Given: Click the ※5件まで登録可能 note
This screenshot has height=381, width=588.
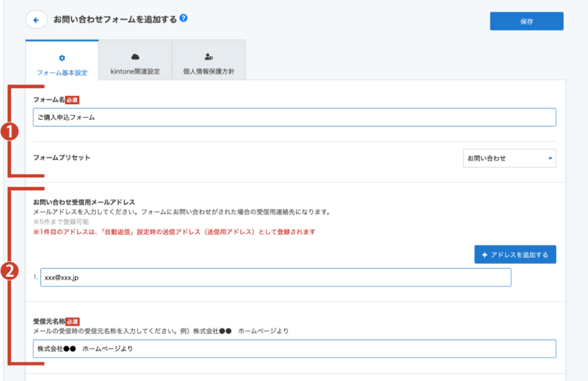Looking at the screenshot, I should [x=61, y=222].
